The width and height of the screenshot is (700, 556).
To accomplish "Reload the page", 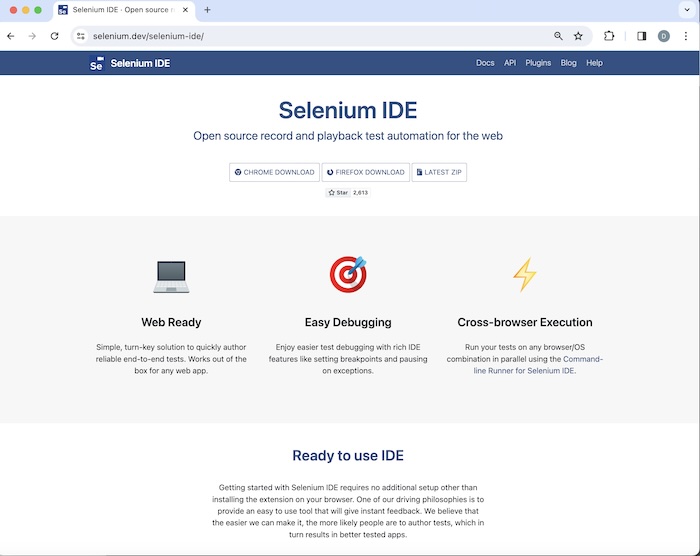I will (54, 36).
